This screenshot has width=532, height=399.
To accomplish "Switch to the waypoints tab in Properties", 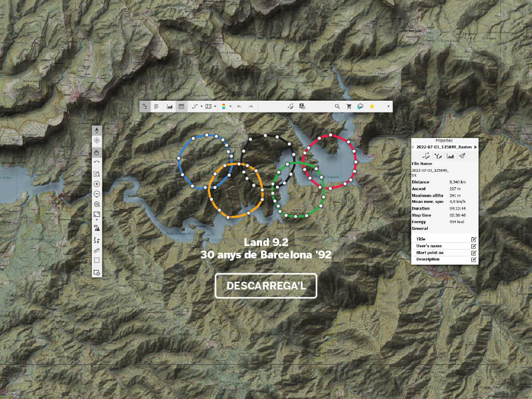I will click(438, 156).
